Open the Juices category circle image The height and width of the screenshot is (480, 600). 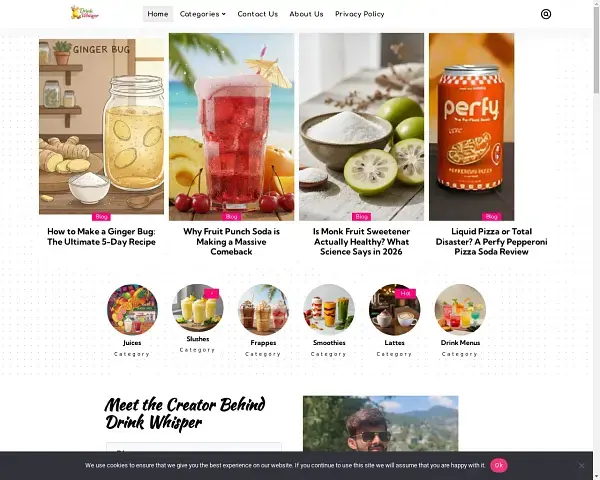(x=132, y=310)
